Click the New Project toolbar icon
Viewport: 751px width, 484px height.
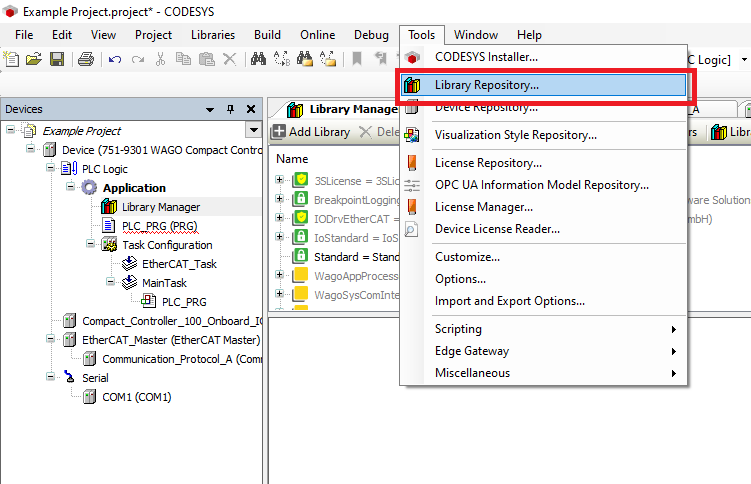tap(12, 59)
